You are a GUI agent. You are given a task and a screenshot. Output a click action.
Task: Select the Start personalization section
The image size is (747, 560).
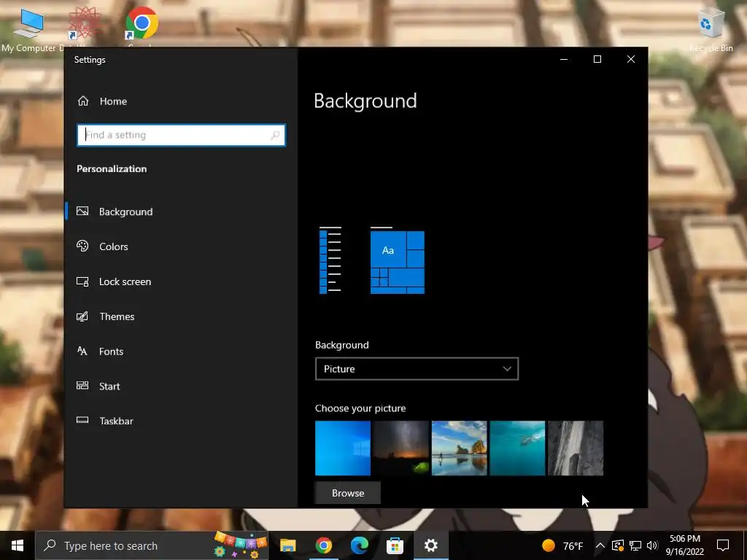point(109,386)
